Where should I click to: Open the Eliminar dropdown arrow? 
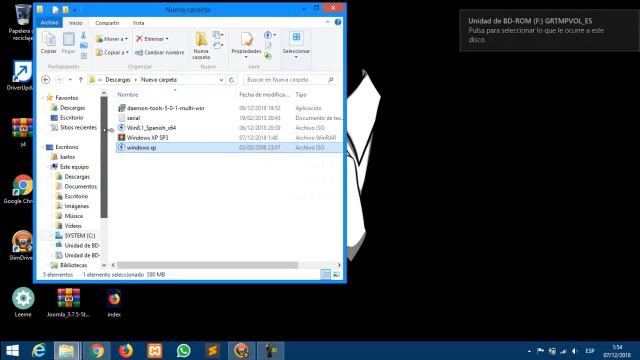tap(167, 39)
